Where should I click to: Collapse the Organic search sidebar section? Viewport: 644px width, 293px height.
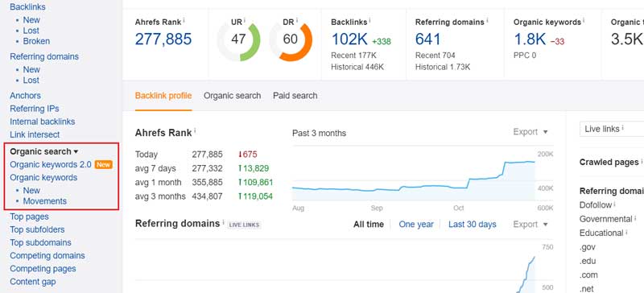pyautogui.click(x=44, y=151)
